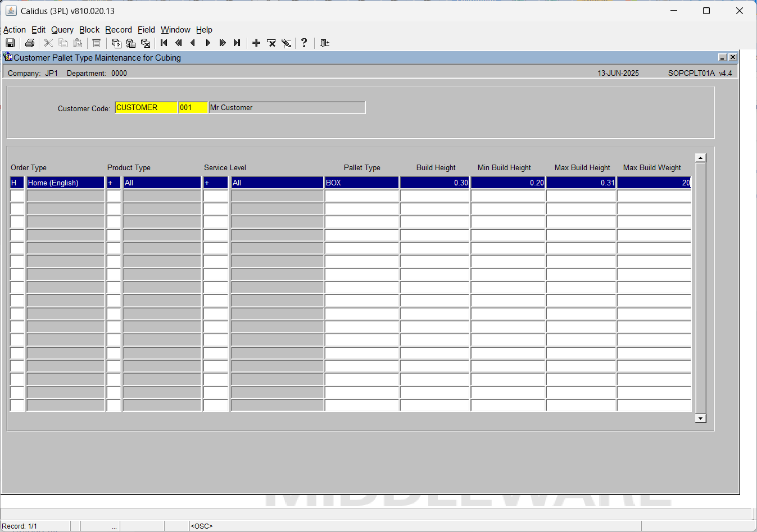
Task: Open the Block menu
Action: coord(89,30)
